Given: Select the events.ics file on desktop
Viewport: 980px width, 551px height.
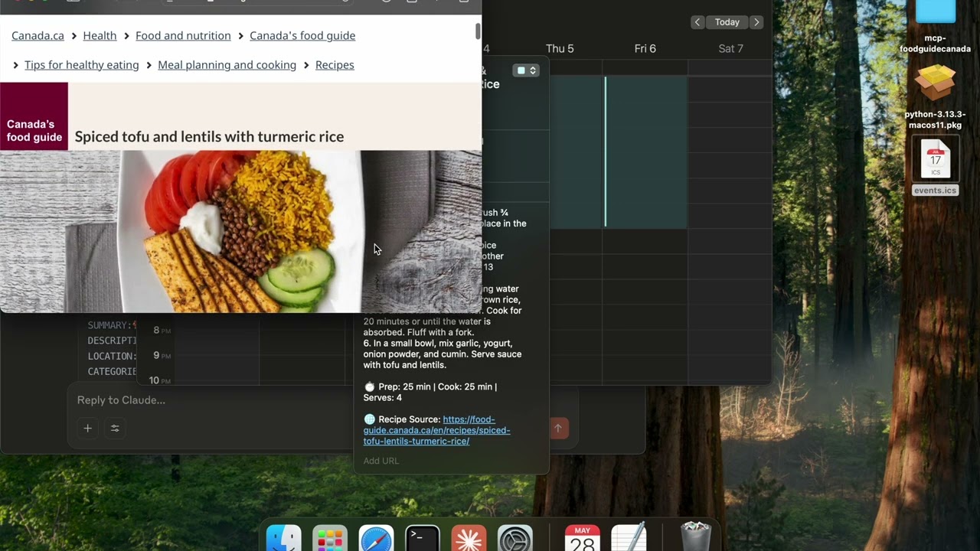Looking at the screenshot, I should click(x=935, y=165).
